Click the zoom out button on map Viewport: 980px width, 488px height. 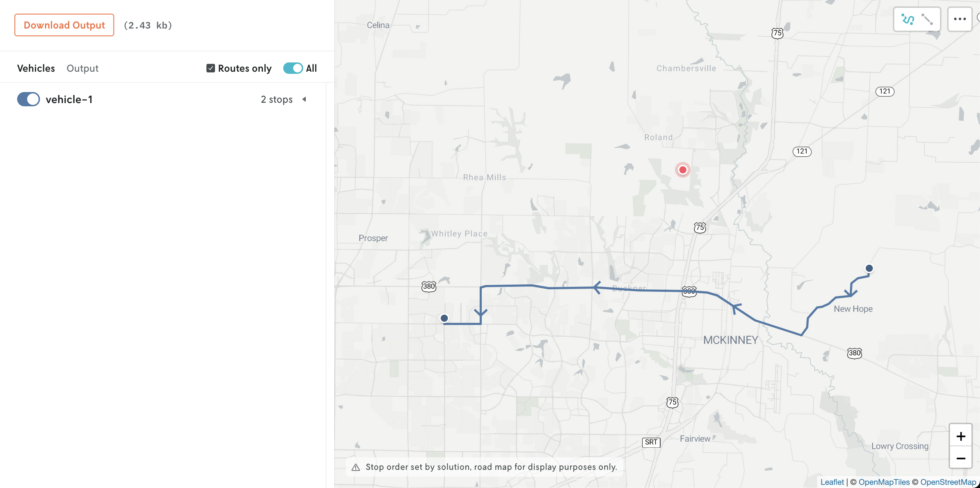pyautogui.click(x=961, y=458)
